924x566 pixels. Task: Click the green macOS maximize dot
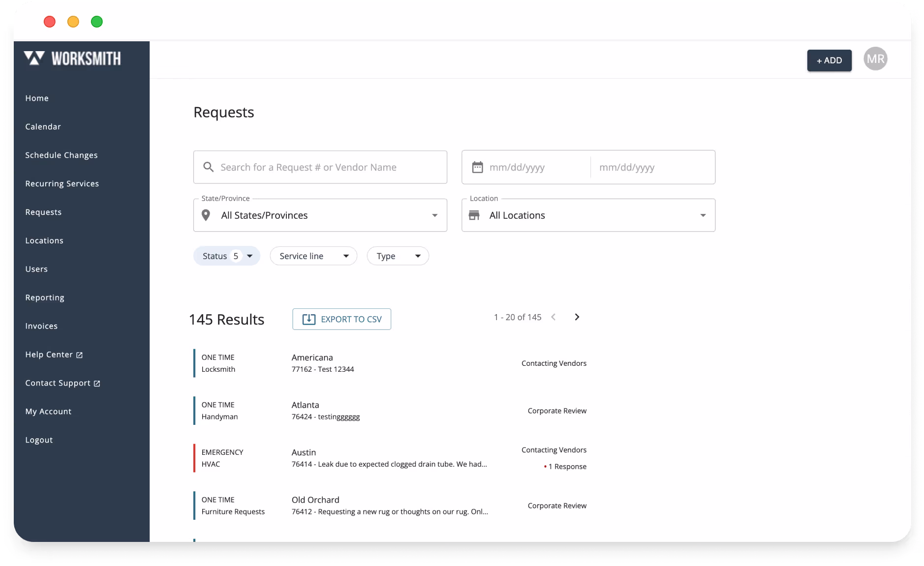click(97, 22)
